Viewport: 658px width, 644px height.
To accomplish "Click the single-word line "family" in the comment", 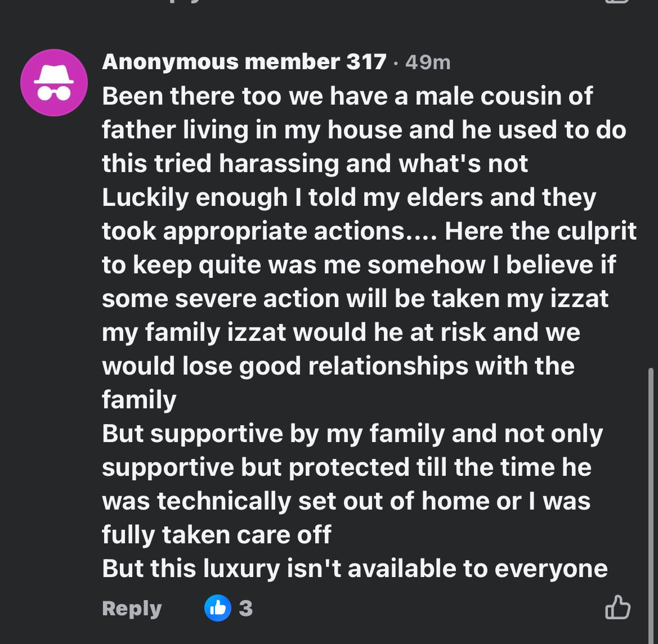I will 139,400.
